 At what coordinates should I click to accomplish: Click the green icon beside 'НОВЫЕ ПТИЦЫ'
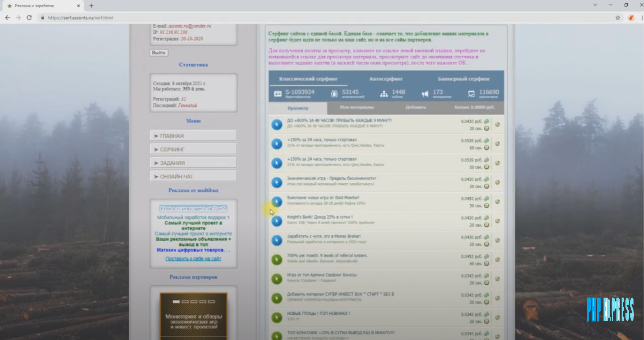click(x=277, y=318)
